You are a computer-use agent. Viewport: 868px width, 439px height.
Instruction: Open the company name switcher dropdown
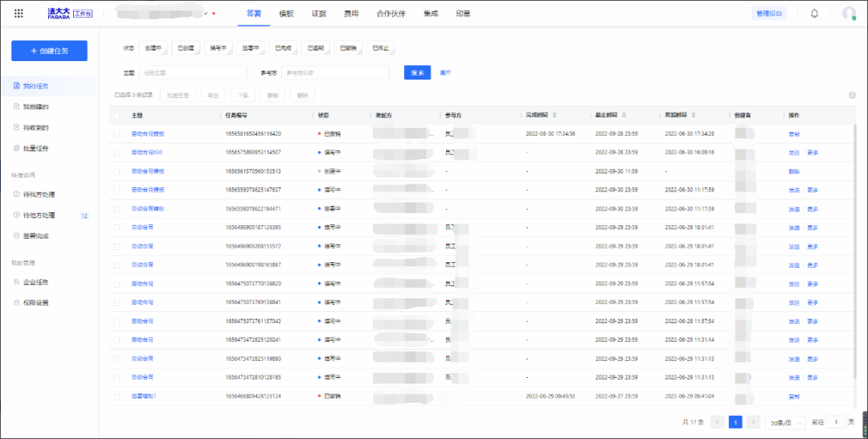click(206, 14)
